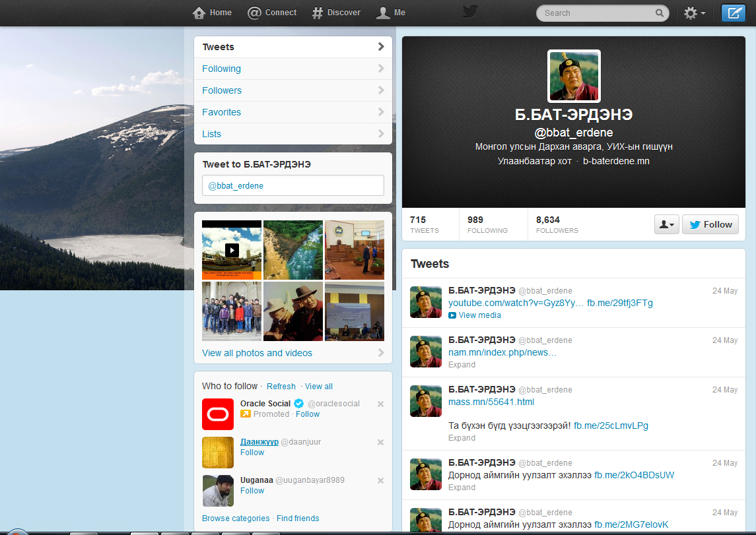Play the video thumbnail in the photo grid
Screen dimensions: 756x535
231,250
